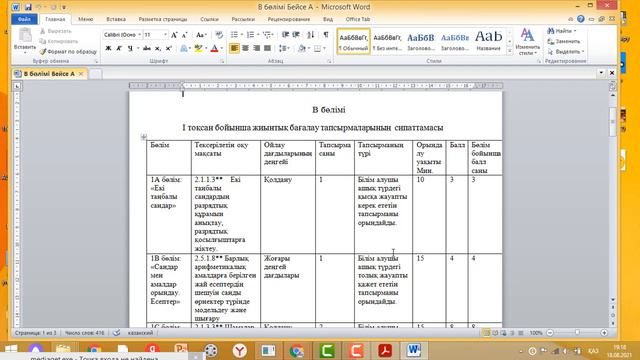The image size is (640, 360).
Task: Open borders dropdown
Action: 319,48
